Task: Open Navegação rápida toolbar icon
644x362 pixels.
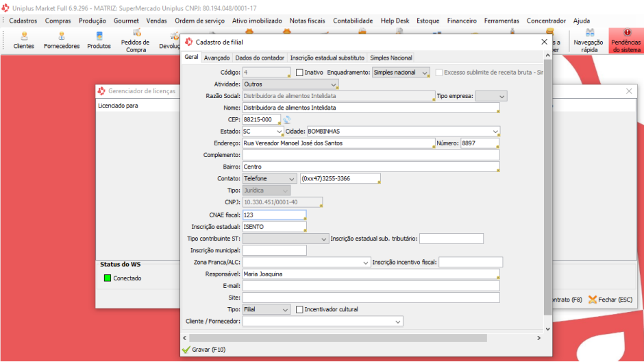Action: click(589, 40)
